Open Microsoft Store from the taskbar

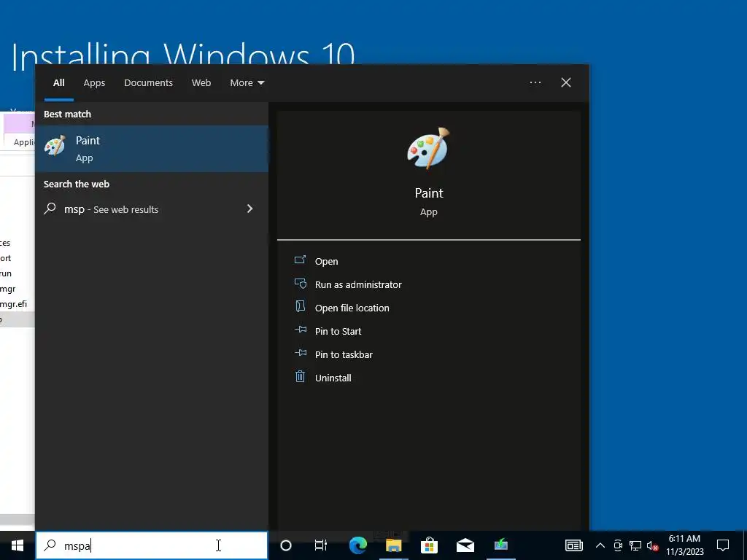(x=429, y=545)
